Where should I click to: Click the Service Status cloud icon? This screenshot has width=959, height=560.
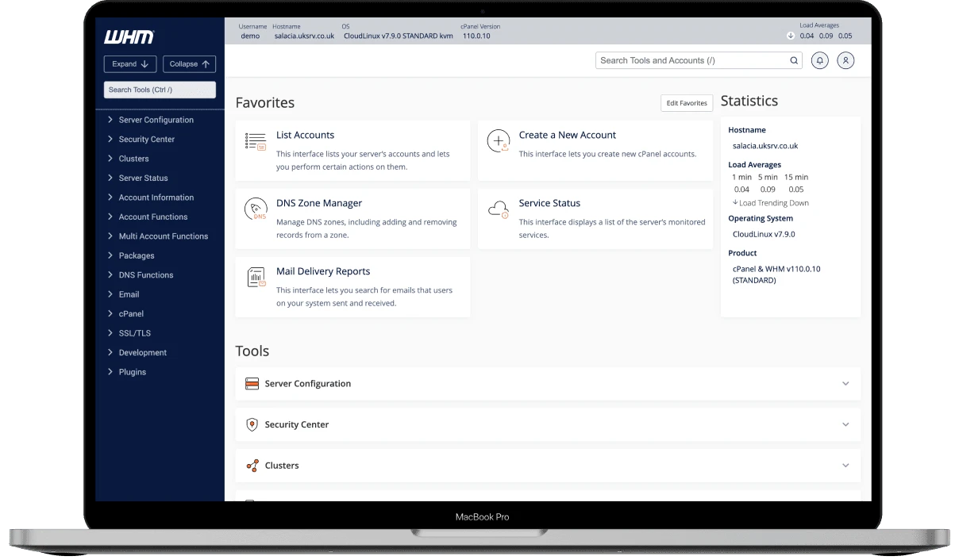tap(499, 209)
